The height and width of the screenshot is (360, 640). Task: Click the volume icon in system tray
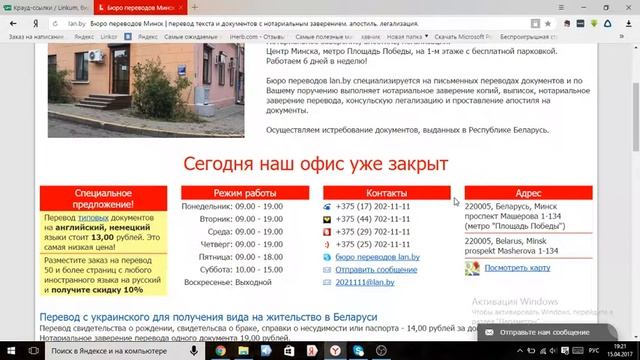click(553, 351)
